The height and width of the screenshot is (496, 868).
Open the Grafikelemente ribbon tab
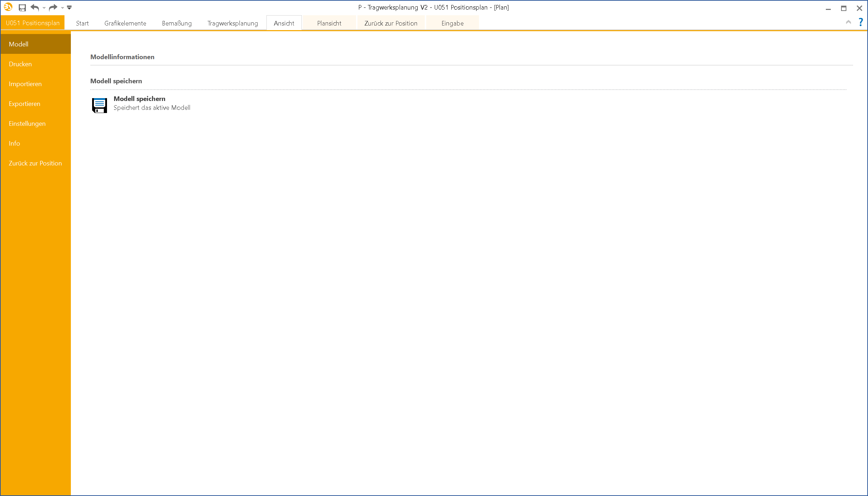(125, 23)
